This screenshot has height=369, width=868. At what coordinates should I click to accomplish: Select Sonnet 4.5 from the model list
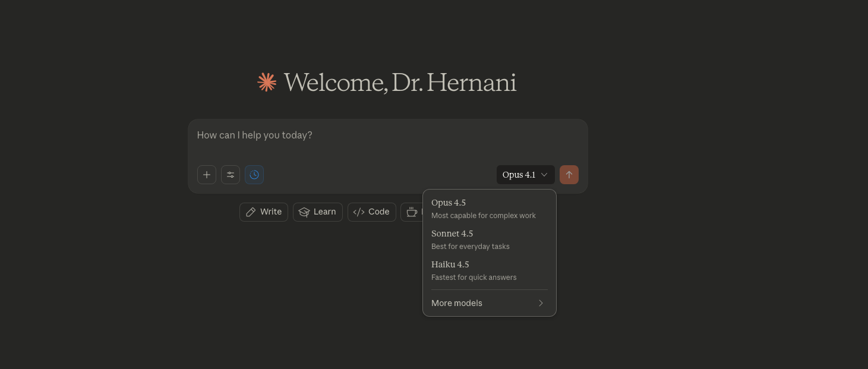[x=490, y=239]
